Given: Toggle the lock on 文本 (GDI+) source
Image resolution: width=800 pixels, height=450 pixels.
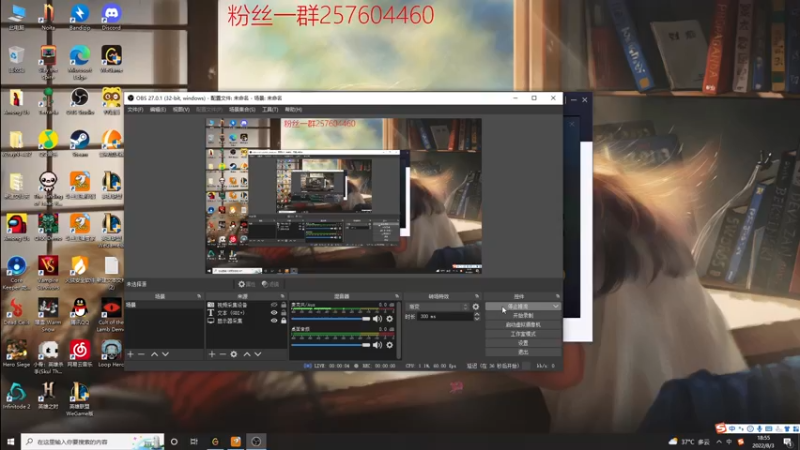Looking at the screenshot, I should [284, 313].
